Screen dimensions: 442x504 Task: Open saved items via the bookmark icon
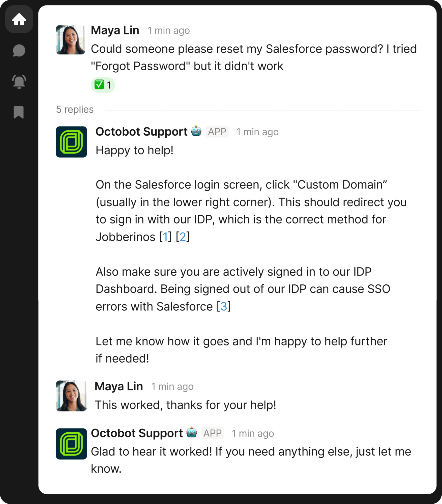[x=19, y=113]
